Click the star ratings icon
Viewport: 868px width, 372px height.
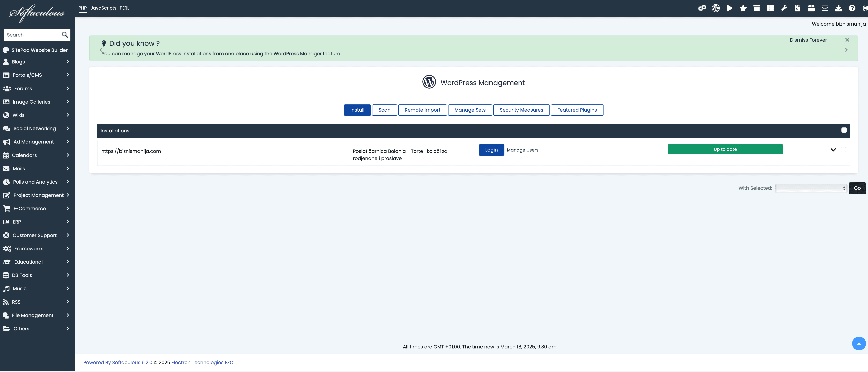743,8
